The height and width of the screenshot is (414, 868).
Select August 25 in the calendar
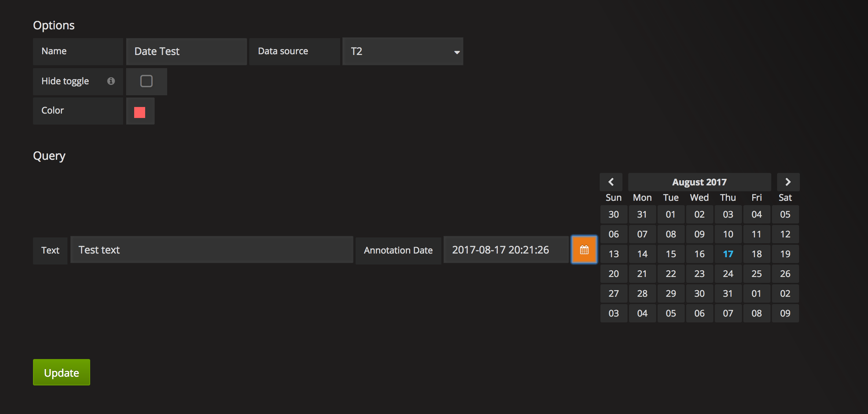[757, 273]
